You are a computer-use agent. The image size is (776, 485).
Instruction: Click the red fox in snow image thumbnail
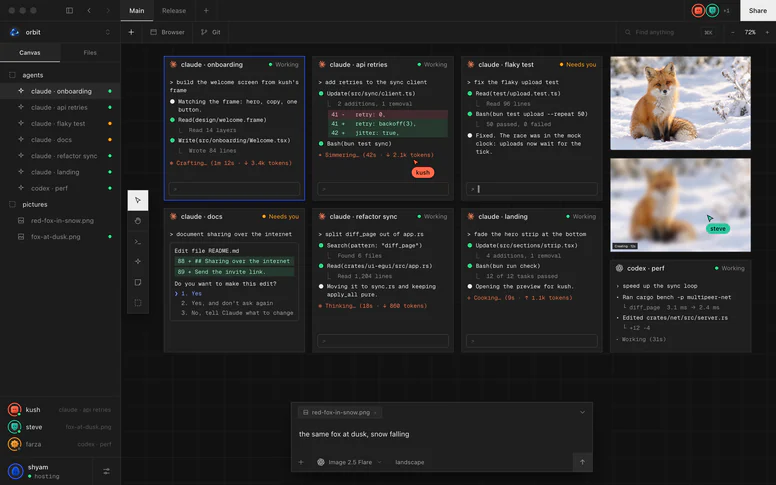680,103
